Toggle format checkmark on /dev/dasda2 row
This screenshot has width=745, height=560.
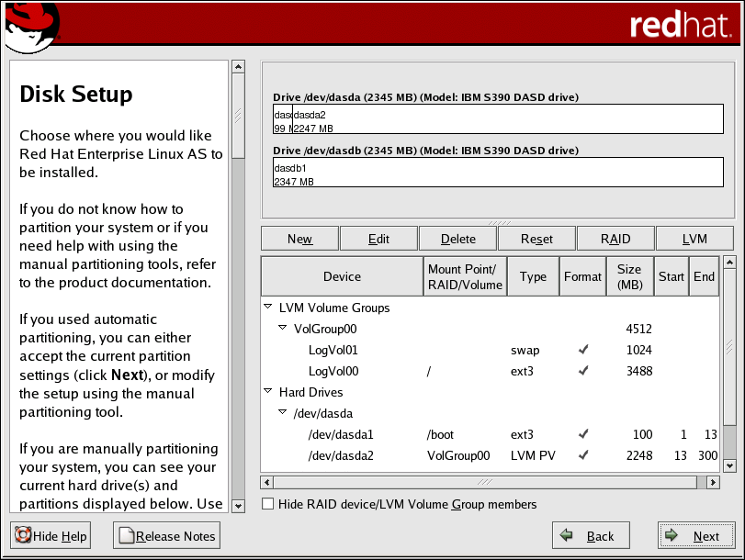tap(582, 455)
